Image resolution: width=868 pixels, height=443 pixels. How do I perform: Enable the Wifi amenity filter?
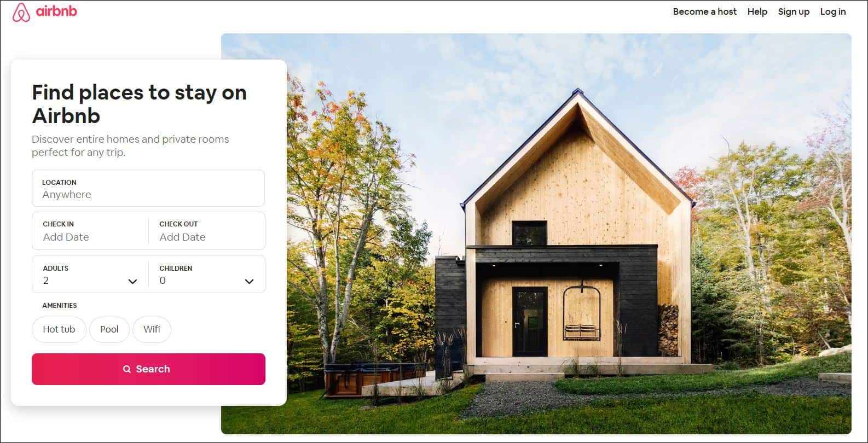(152, 329)
